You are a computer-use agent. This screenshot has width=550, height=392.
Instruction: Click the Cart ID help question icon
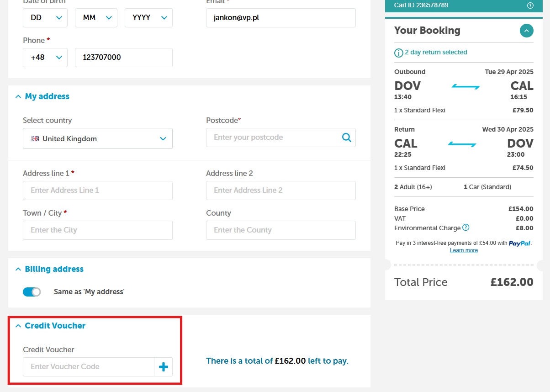coord(530,5)
